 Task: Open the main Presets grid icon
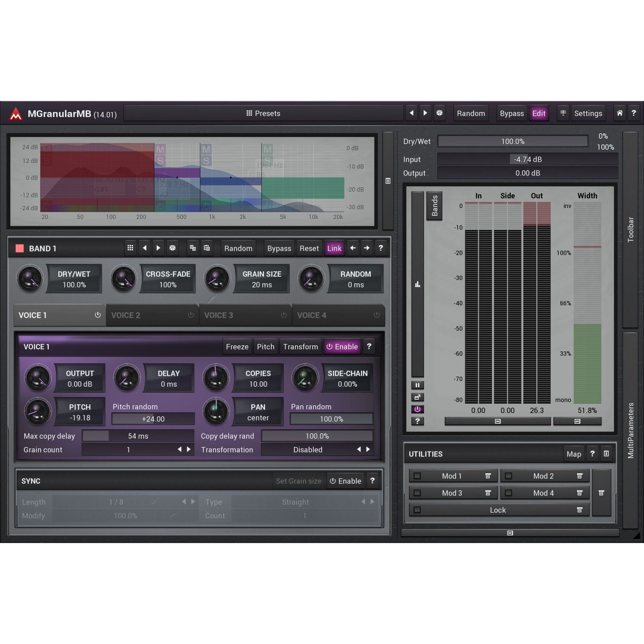[x=249, y=113]
